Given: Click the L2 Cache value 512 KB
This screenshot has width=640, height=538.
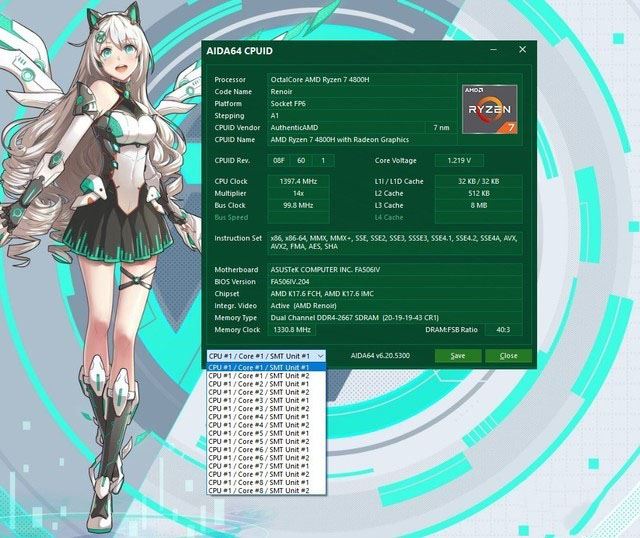Looking at the screenshot, I should [x=478, y=193].
